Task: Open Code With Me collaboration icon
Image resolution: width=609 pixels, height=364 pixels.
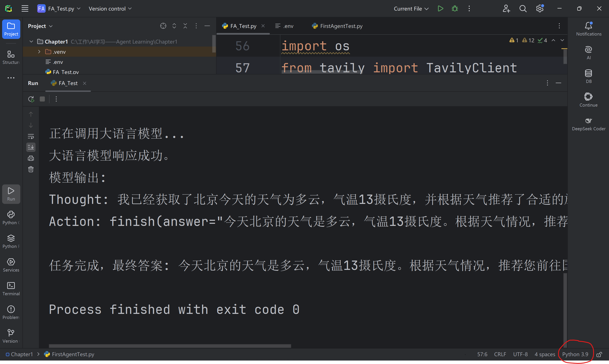Action: [506, 9]
